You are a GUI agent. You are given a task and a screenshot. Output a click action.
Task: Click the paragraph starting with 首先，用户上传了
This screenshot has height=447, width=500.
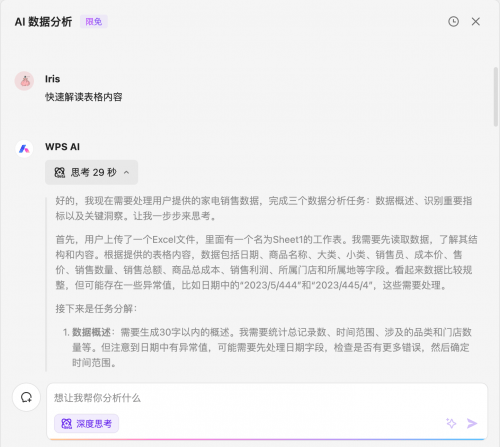pos(266,262)
